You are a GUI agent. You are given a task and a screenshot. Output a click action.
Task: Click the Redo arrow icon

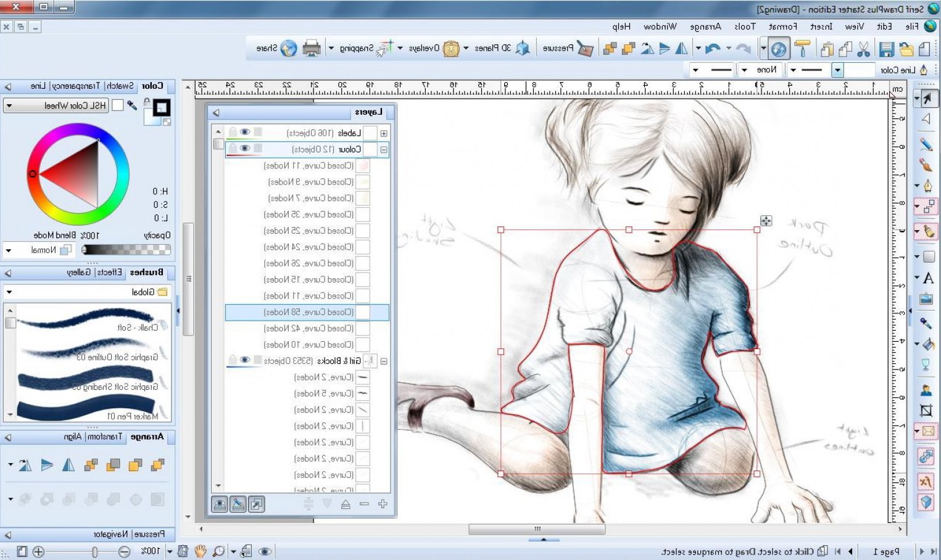click(743, 48)
